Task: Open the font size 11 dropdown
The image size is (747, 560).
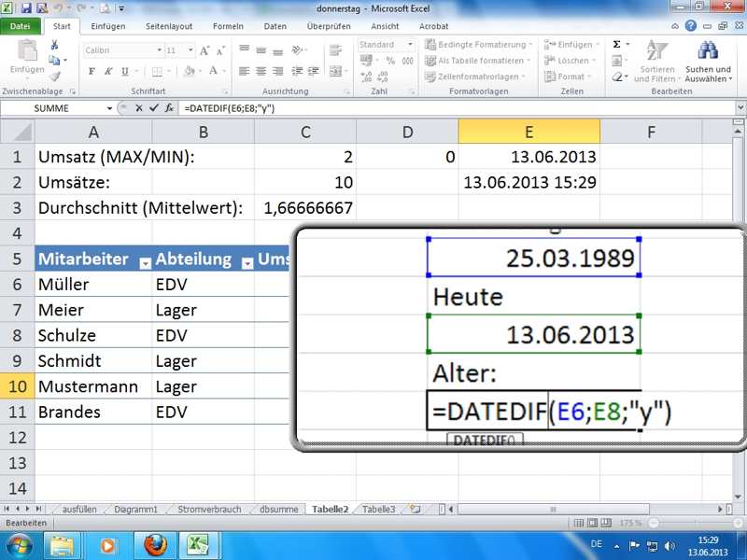Action: (190, 50)
